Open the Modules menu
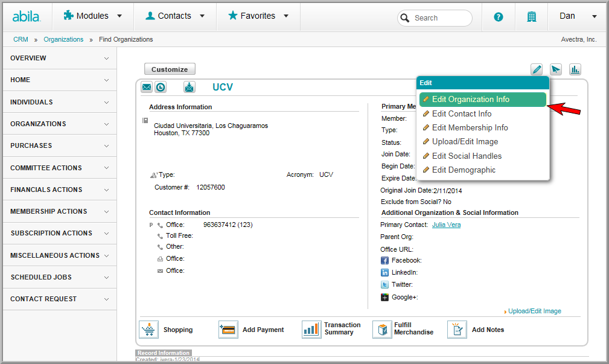The height and width of the screenshot is (364, 609). [92, 16]
